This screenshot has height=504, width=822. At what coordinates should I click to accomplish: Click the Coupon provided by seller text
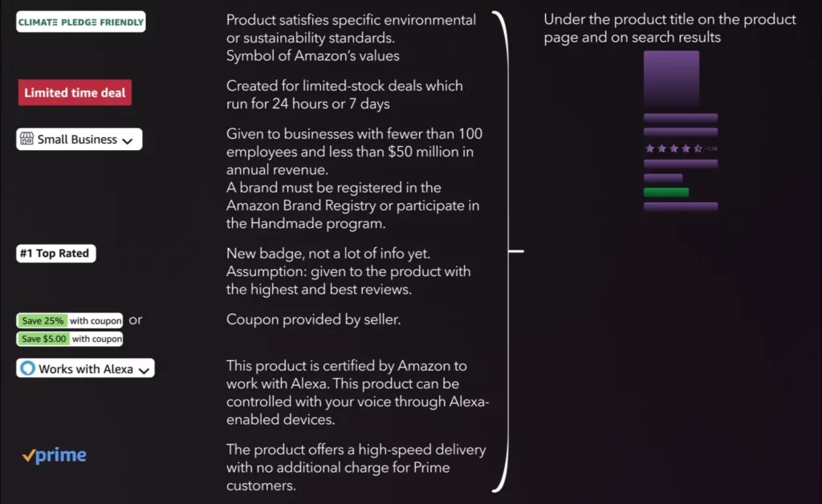314,319
